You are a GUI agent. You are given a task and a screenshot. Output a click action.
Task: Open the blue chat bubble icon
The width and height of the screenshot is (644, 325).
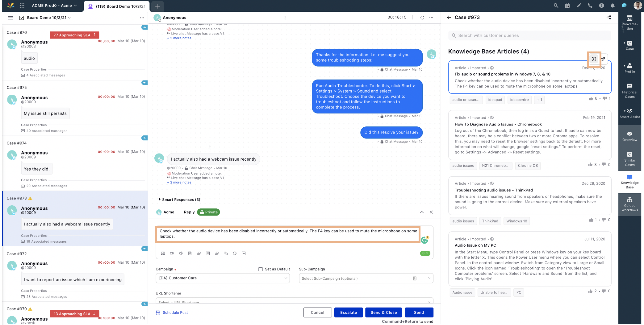(x=624, y=6)
